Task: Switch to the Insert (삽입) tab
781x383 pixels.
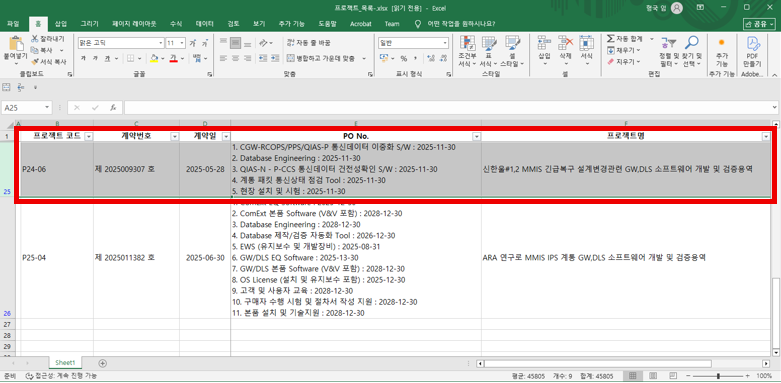Action: click(61, 23)
